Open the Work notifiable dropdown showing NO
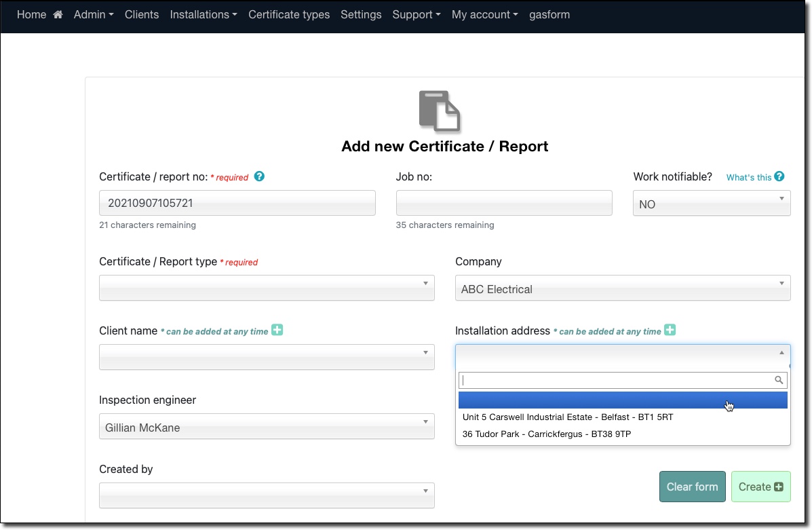Image resolution: width=812 pixels, height=530 pixels. click(712, 203)
